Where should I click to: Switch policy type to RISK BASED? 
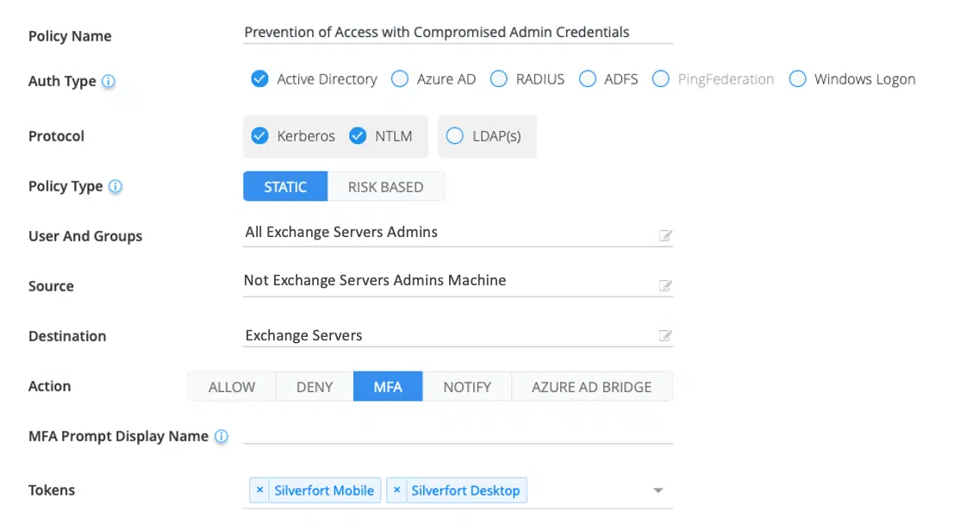coord(385,187)
